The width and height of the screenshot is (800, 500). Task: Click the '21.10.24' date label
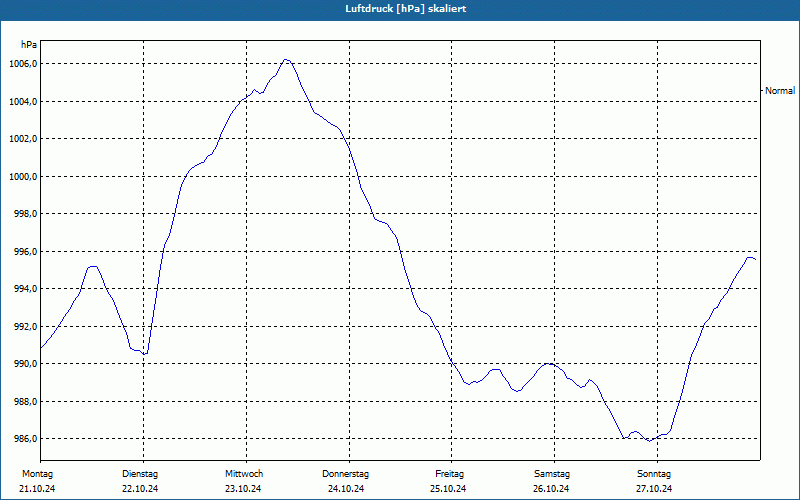37,489
